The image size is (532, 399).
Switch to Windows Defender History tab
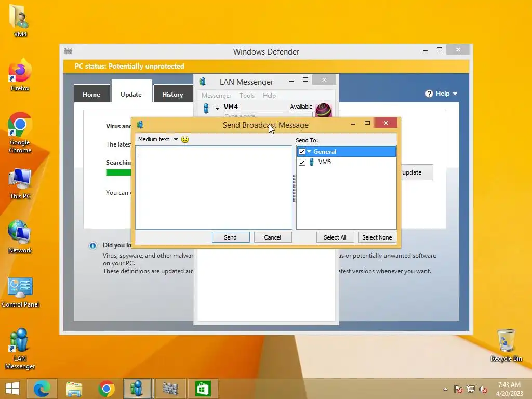pyautogui.click(x=172, y=95)
